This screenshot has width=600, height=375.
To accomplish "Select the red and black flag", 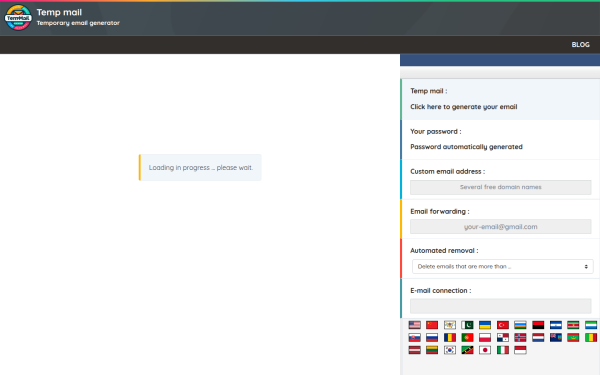I will (538, 325).
